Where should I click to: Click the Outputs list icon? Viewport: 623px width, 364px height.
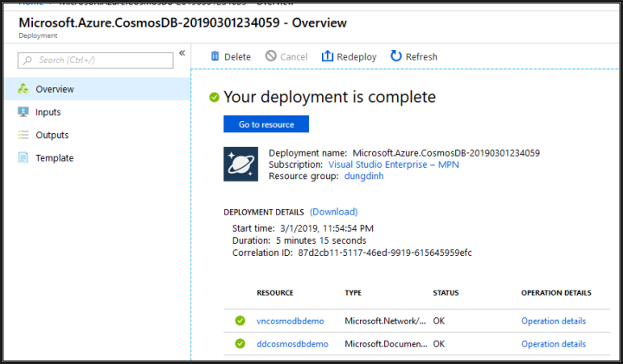click(x=23, y=135)
